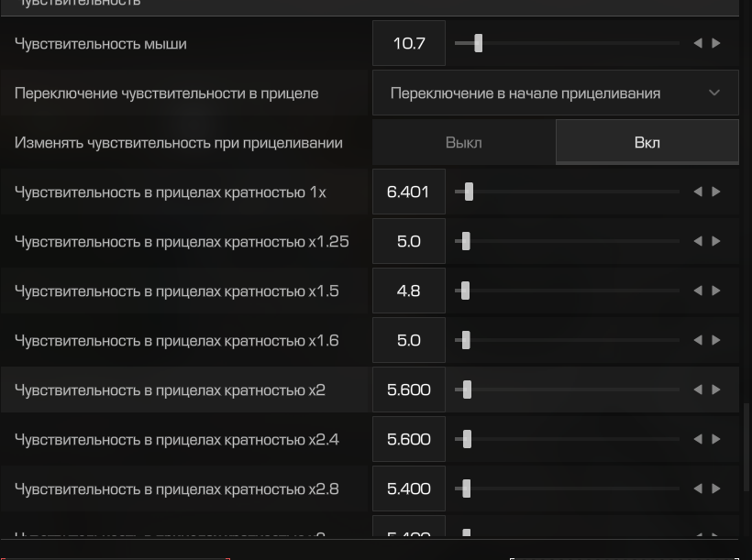This screenshot has width=752, height=560.
Task: Decrease x1.25 scope sensitivity left arrow
Action: [698, 241]
